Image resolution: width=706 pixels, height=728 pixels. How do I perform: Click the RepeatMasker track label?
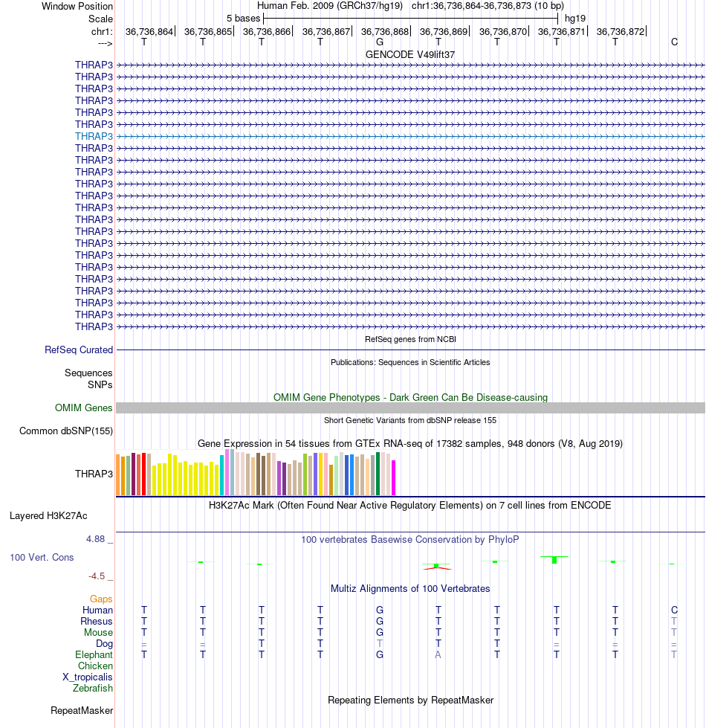[82, 710]
